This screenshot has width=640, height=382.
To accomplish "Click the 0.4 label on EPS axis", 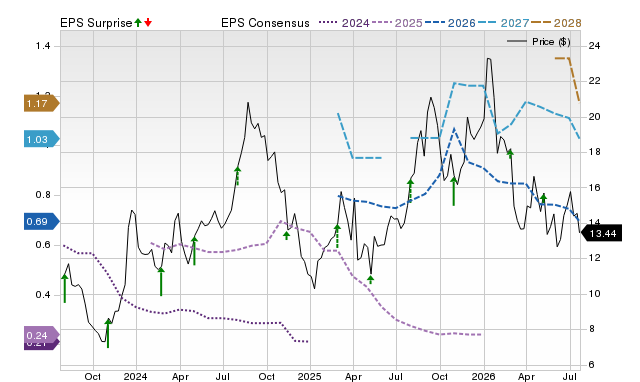I will click(43, 295).
